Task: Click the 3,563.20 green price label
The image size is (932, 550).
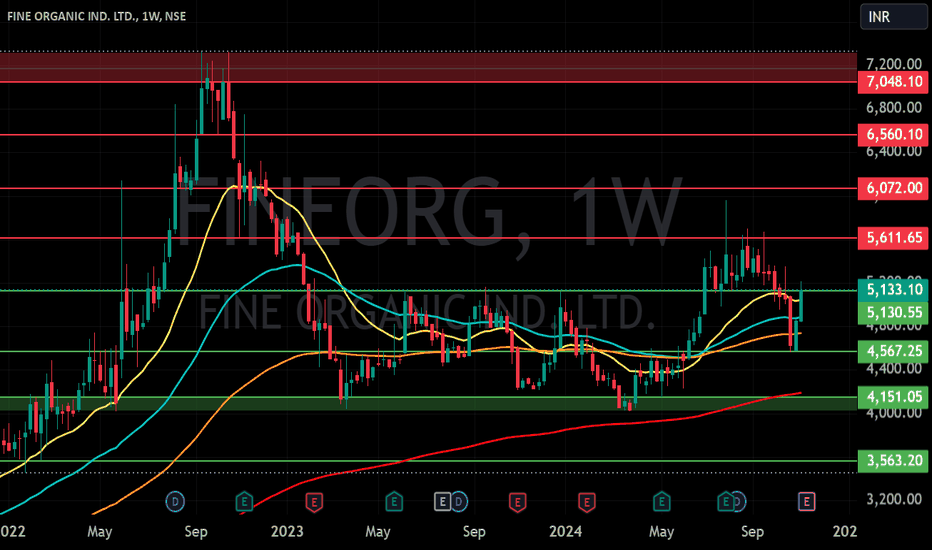Action: (x=893, y=461)
